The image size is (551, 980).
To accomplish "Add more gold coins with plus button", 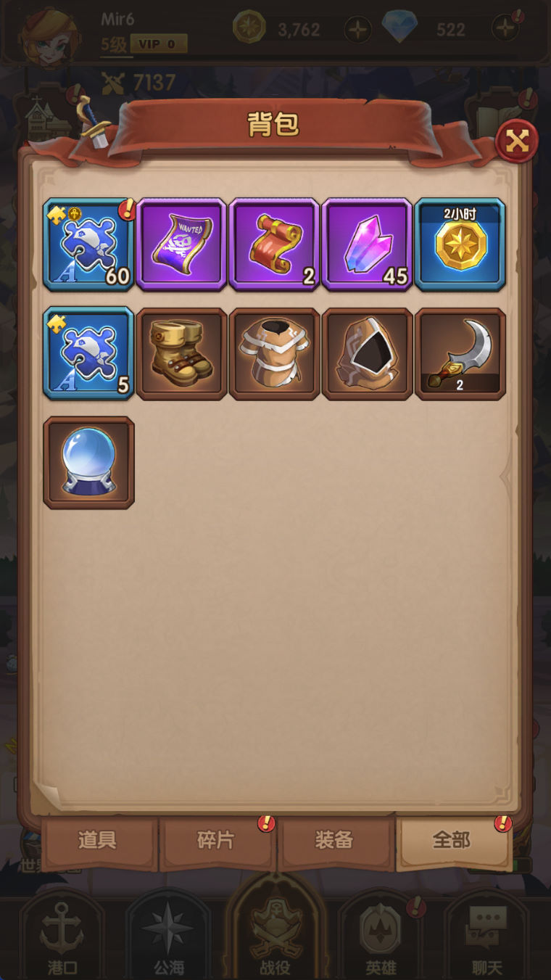I will click(357, 30).
